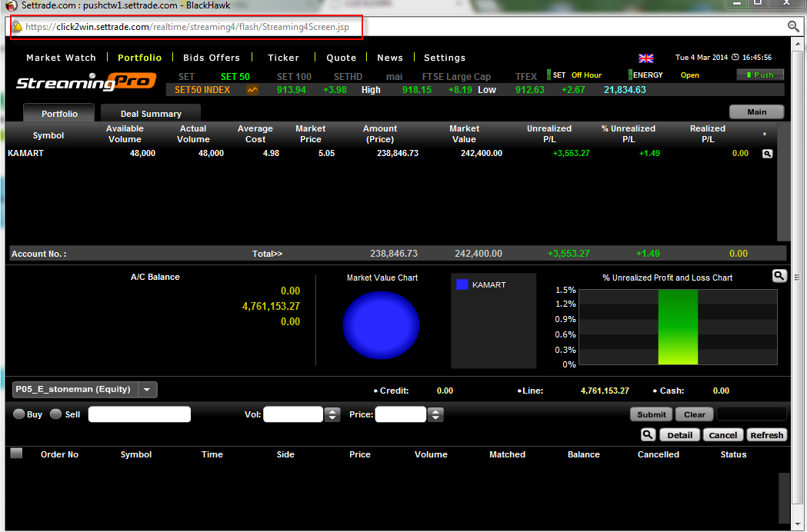Image resolution: width=807 pixels, height=532 pixels.
Task: Focus the Vol input field
Action: coord(293,414)
